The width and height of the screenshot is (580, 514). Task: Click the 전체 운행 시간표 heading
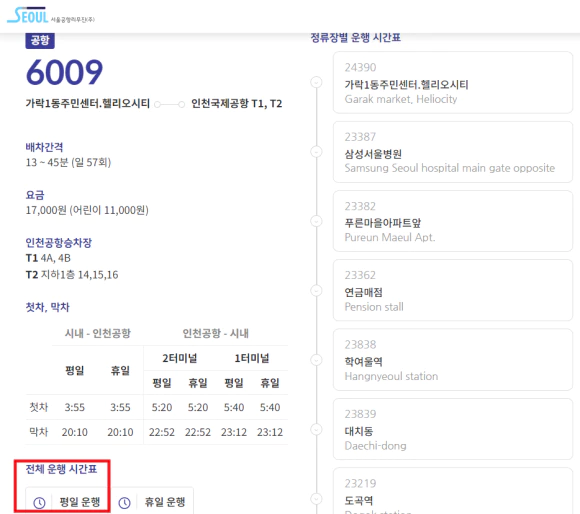61,469
